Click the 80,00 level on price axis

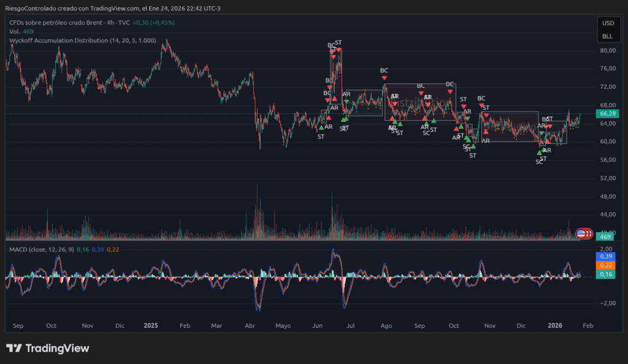pyautogui.click(x=607, y=51)
